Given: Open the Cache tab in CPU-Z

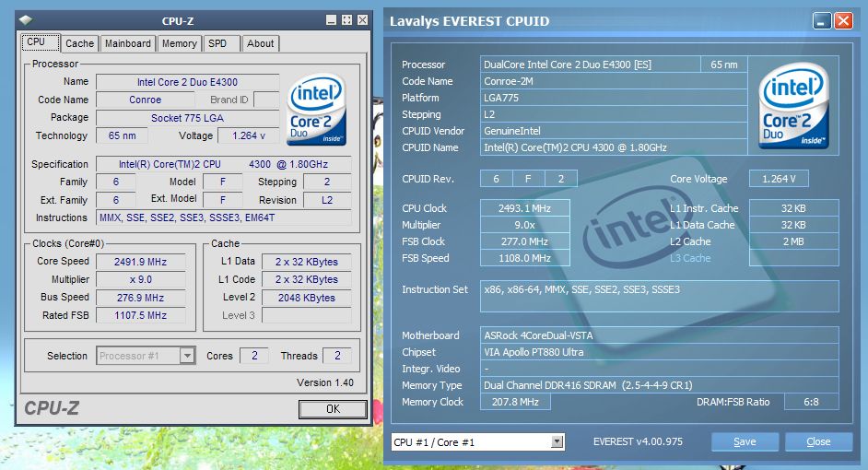Looking at the screenshot, I should [x=80, y=43].
